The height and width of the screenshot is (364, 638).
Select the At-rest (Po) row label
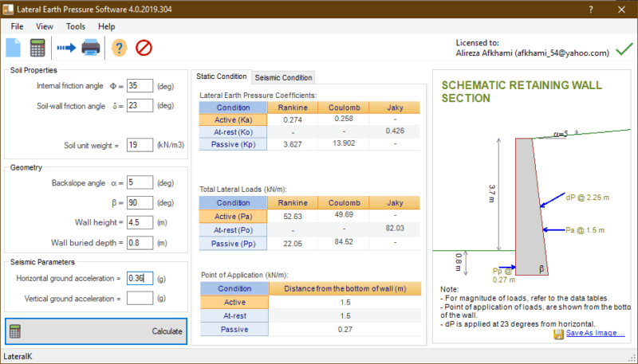pyautogui.click(x=233, y=230)
